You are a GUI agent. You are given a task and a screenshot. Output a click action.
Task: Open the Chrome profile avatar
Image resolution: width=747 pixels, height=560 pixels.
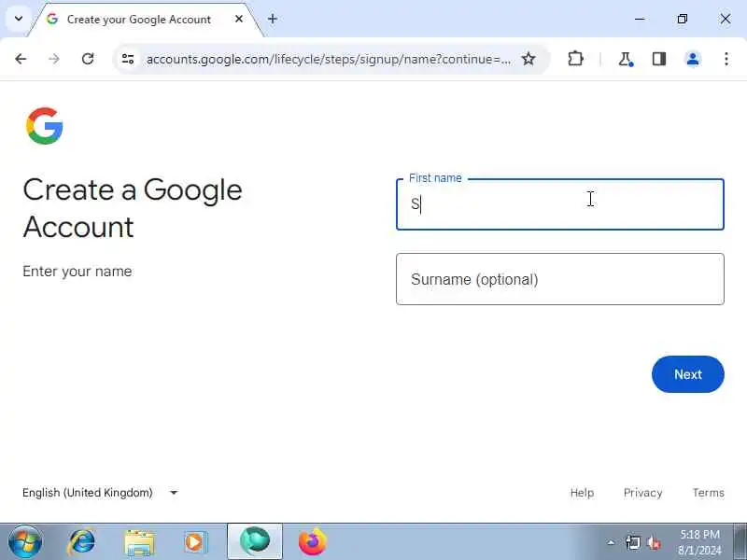click(693, 59)
